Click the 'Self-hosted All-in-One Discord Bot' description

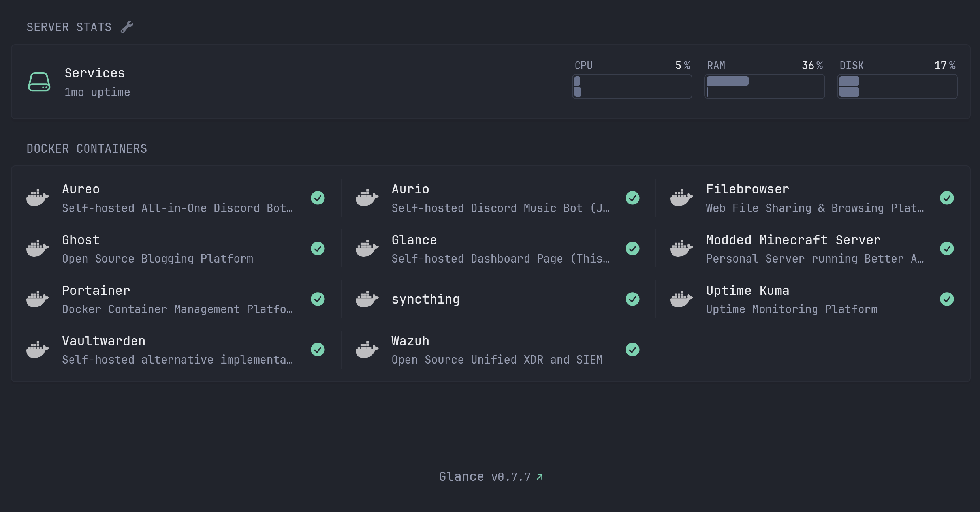tap(177, 208)
